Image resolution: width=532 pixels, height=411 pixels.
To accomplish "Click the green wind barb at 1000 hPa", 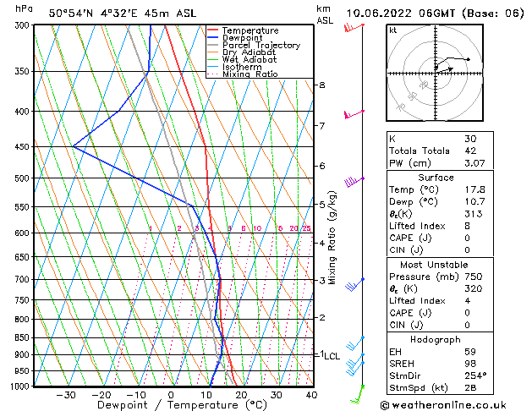I will click(357, 394).
